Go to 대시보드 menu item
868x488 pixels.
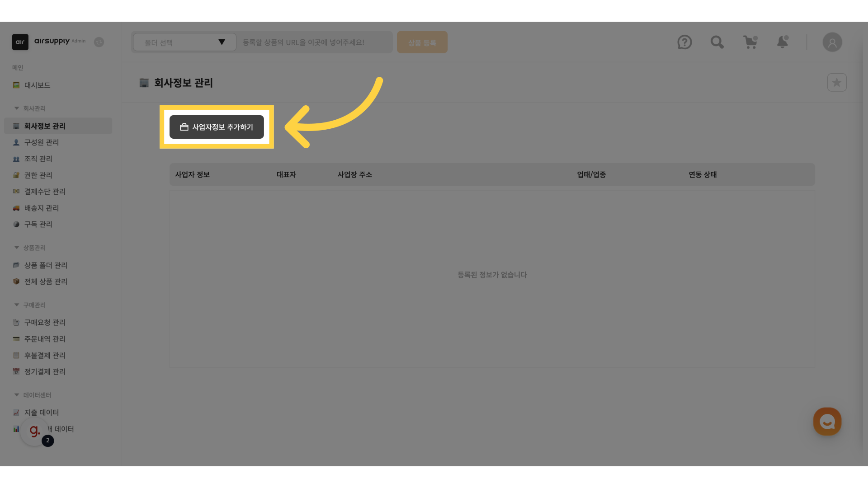tap(37, 85)
